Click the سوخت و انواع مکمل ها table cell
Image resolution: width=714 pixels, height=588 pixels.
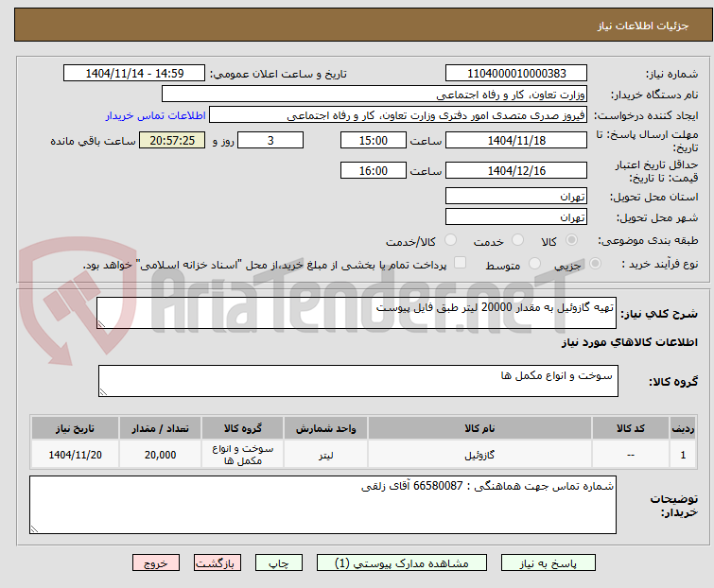(243, 454)
